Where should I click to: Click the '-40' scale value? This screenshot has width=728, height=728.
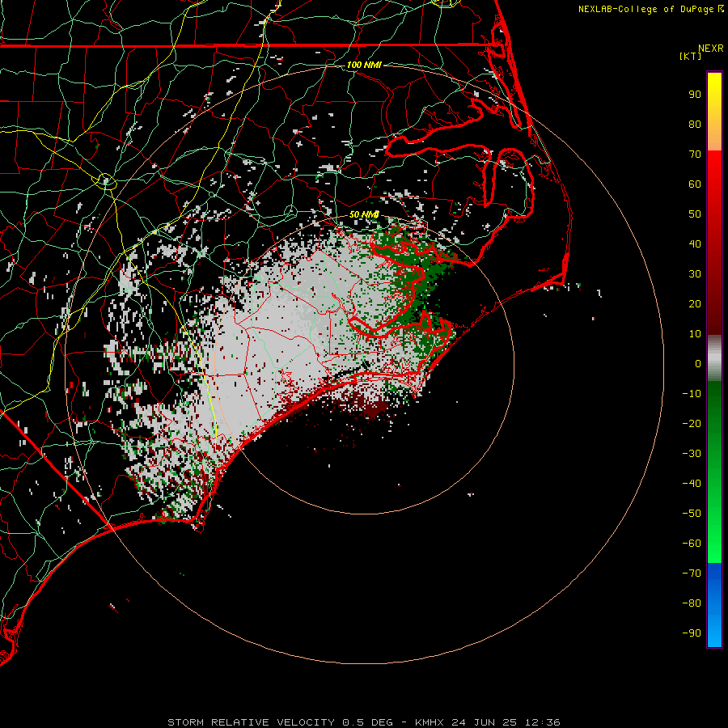click(692, 484)
